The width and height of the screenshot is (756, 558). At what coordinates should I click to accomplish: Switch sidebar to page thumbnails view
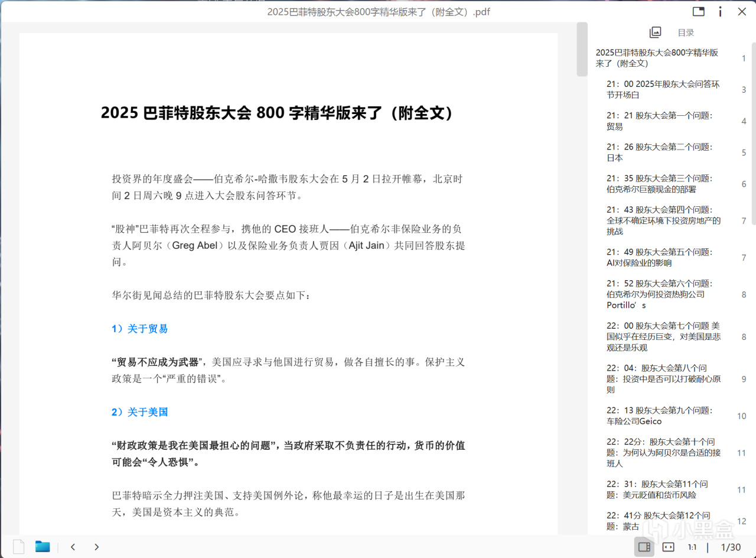click(655, 33)
